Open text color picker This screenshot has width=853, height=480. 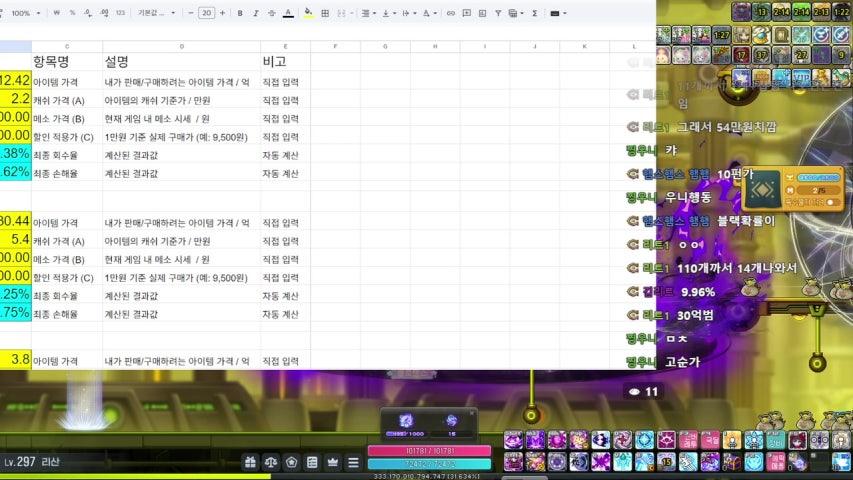[x=288, y=13]
